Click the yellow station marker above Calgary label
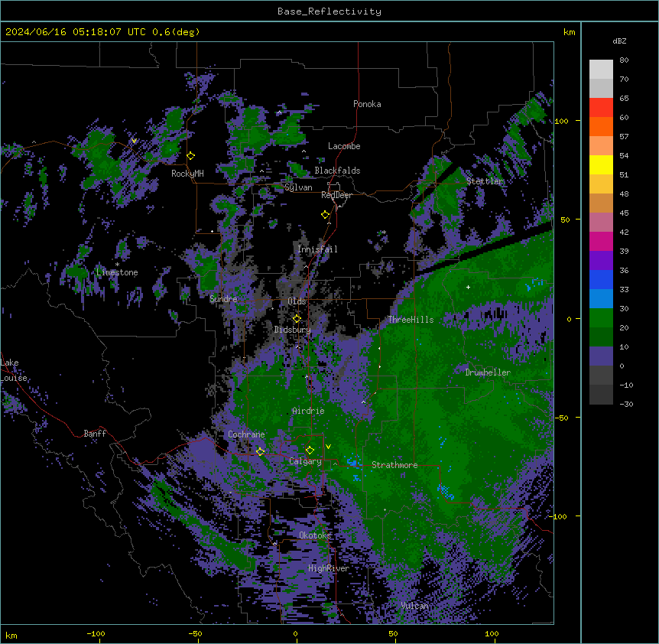659x644 pixels. click(310, 450)
